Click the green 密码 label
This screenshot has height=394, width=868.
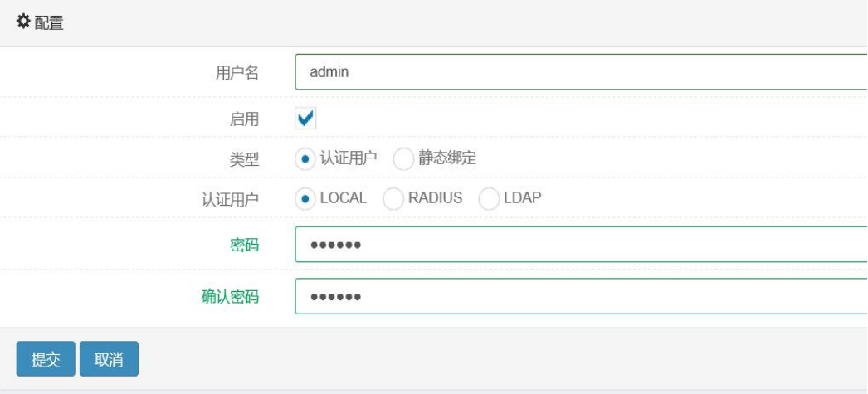[244, 245]
